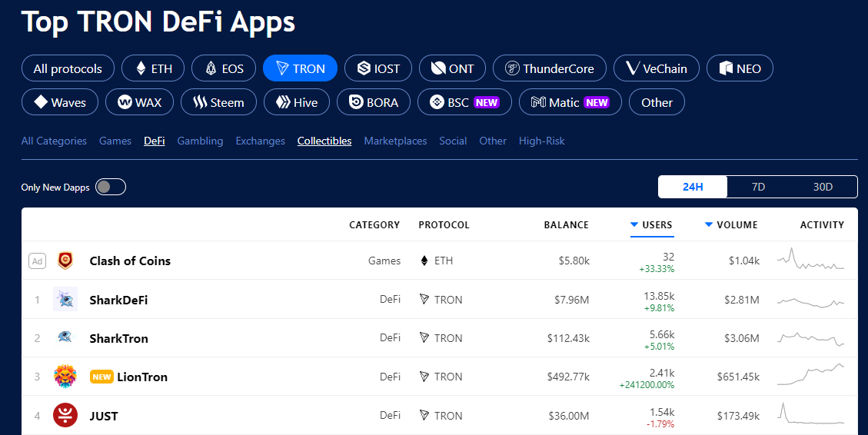Switch the time range to 30D
Screen dimensions: 868x435
823,187
